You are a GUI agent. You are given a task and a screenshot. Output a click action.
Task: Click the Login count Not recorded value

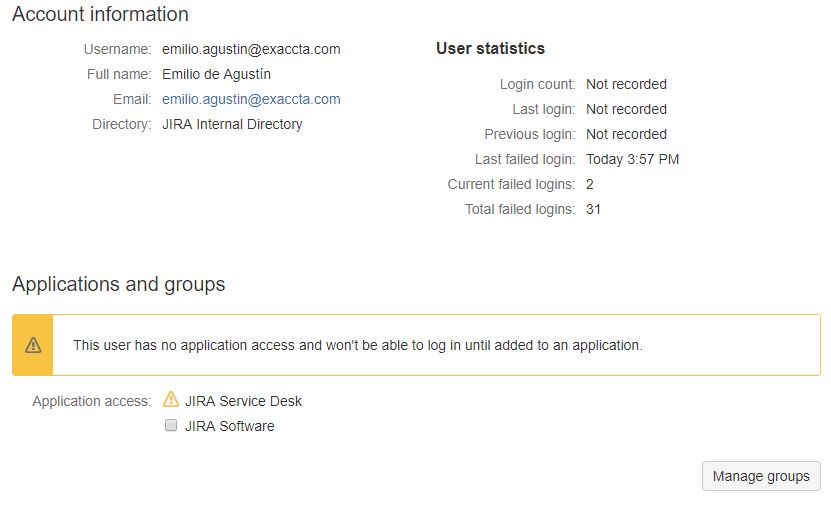coord(626,84)
